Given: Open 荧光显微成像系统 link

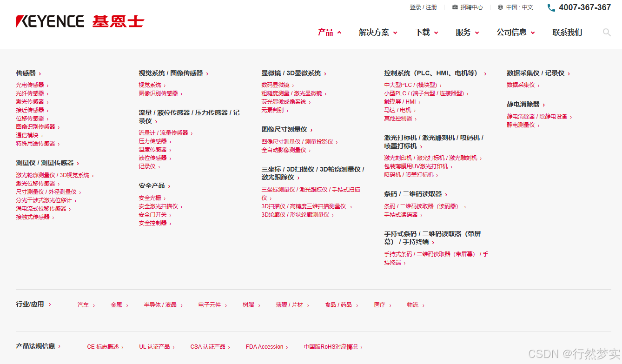Looking at the screenshot, I should [286, 102].
